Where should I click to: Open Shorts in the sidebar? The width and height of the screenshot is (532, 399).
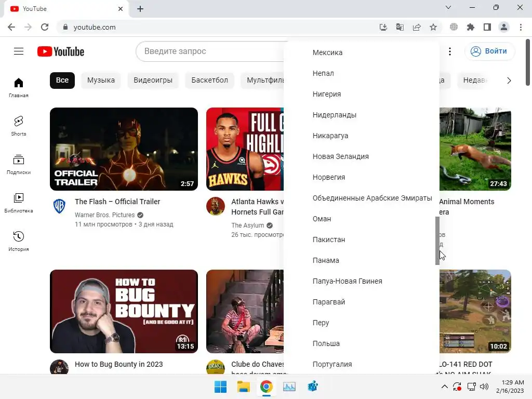tap(19, 126)
